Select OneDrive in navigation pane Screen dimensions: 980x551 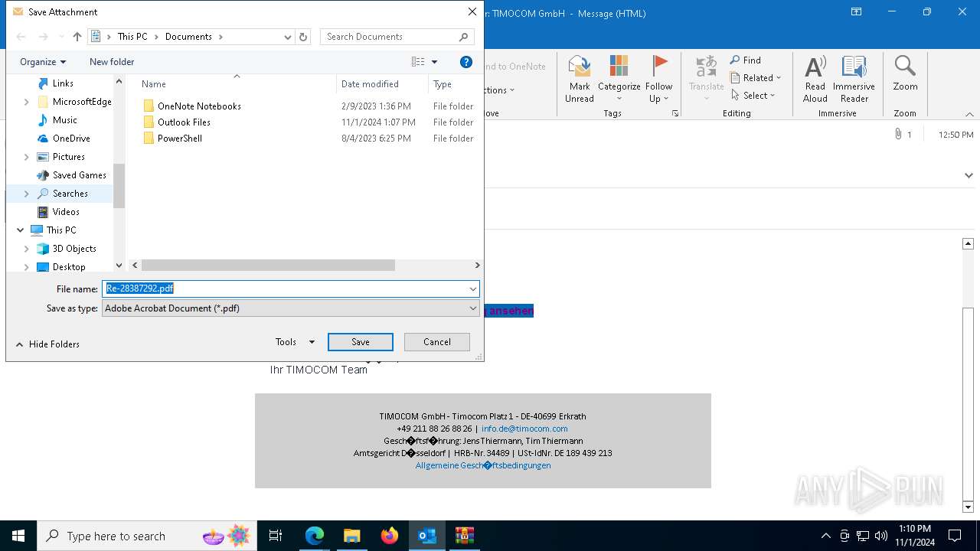tap(71, 139)
